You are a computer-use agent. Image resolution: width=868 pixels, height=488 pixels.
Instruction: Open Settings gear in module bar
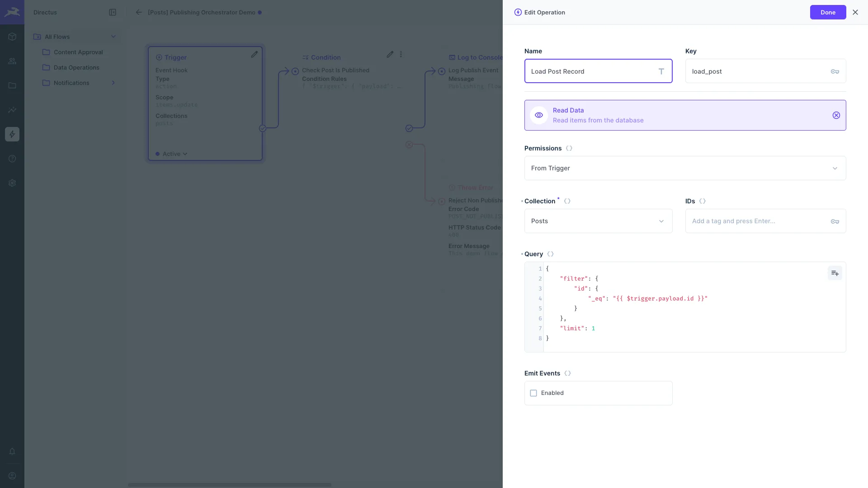pyautogui.click(x=12, y=183)
